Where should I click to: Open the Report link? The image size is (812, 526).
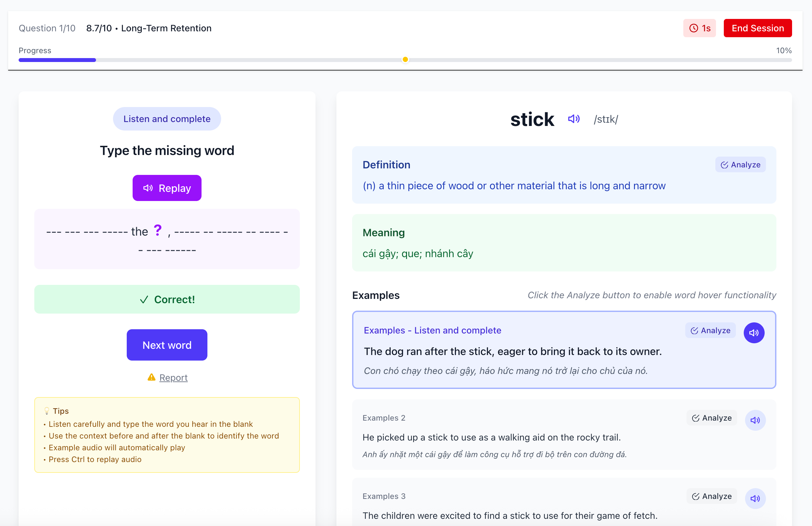click(173, 378)
